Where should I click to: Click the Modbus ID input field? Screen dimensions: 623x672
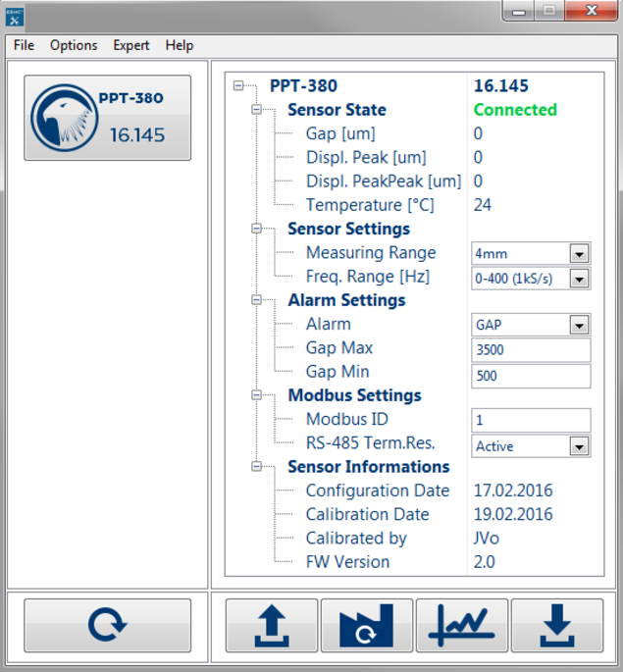point(530,421)
